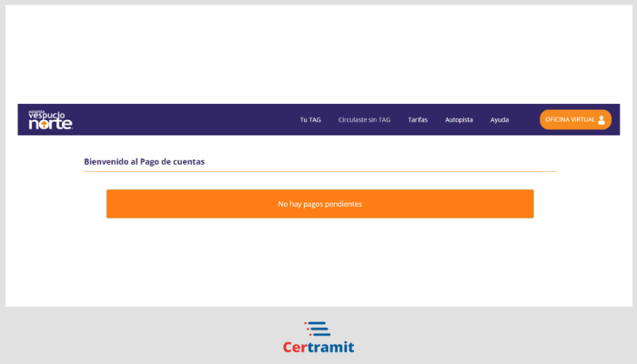Open the Tu TAG menu
The width and height of the screenshot is (637, 364).
310,120
